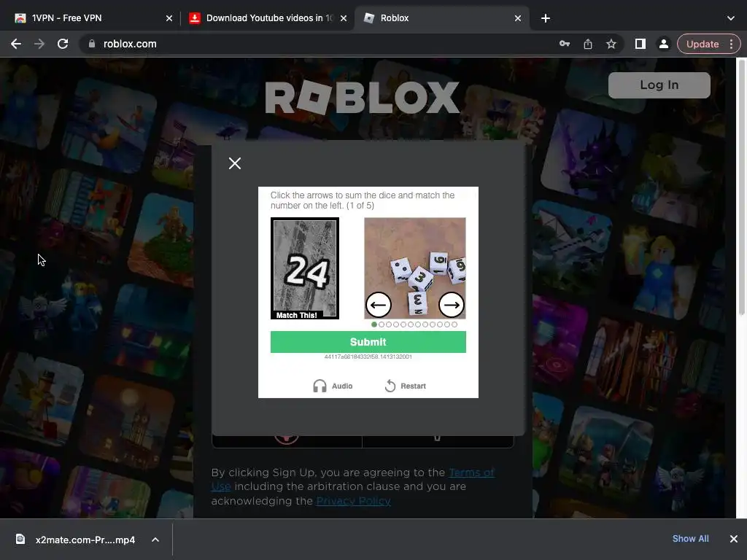
Task: Select the first green progress dot
Action: tap(374, 324)
